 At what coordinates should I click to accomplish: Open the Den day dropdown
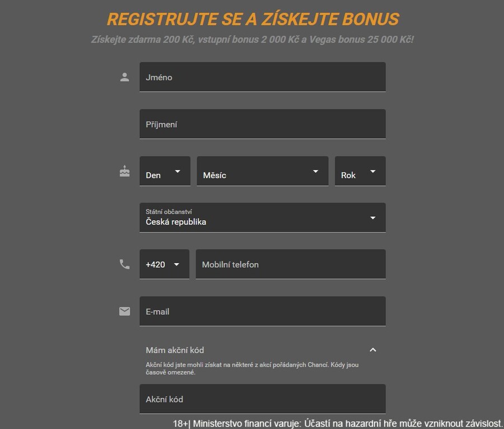click(165, 171)
